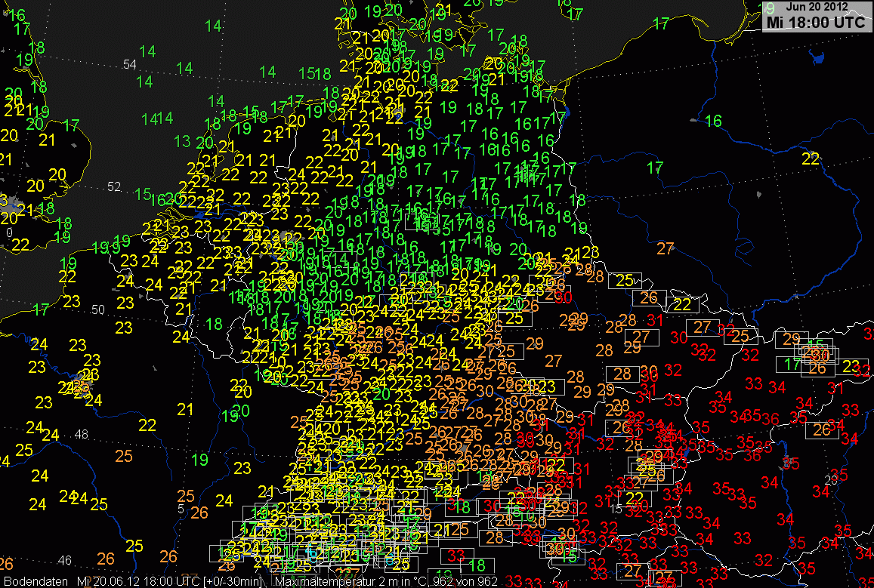Click the boxed green 17 station in eastern cluster
Viewport: 874px width, 588px height.
point(792,364)
